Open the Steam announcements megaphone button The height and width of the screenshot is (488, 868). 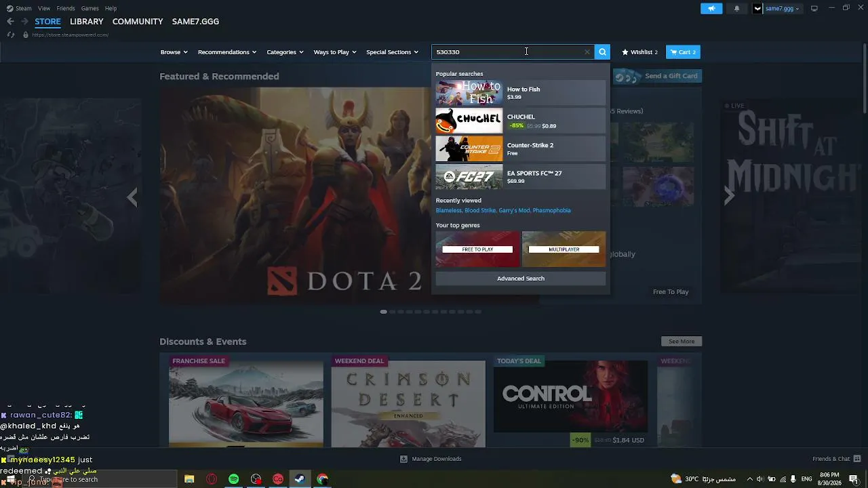[711, 9]
